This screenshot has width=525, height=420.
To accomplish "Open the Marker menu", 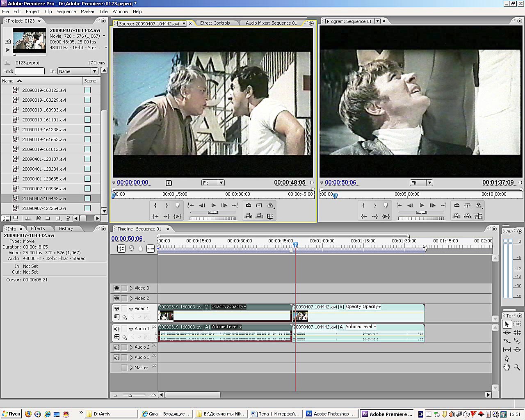I will click(87, 11).
